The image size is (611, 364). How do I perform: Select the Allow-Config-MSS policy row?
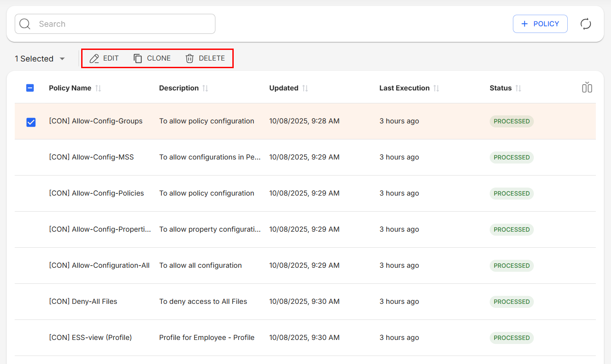pyautogui.click(x=91, y=157)
